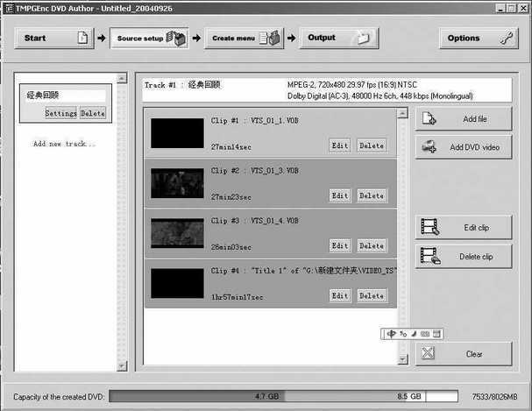Switch to the Source setup step
Viewport: 532px width, 411px height.
click(147, 39)
